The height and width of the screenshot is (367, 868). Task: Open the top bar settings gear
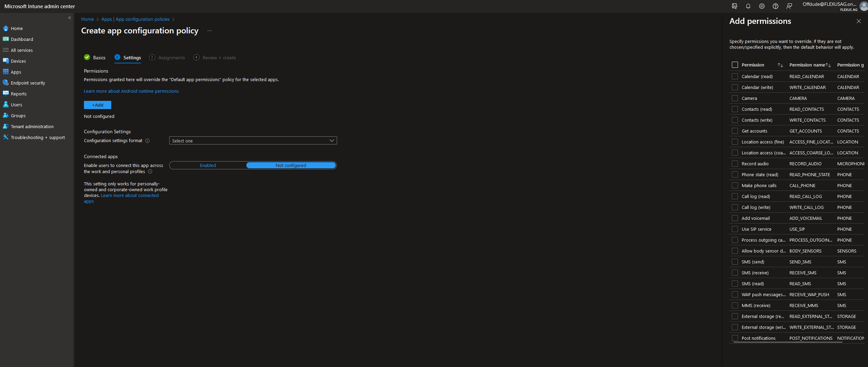pyautogui.click(x=762, y=6)
